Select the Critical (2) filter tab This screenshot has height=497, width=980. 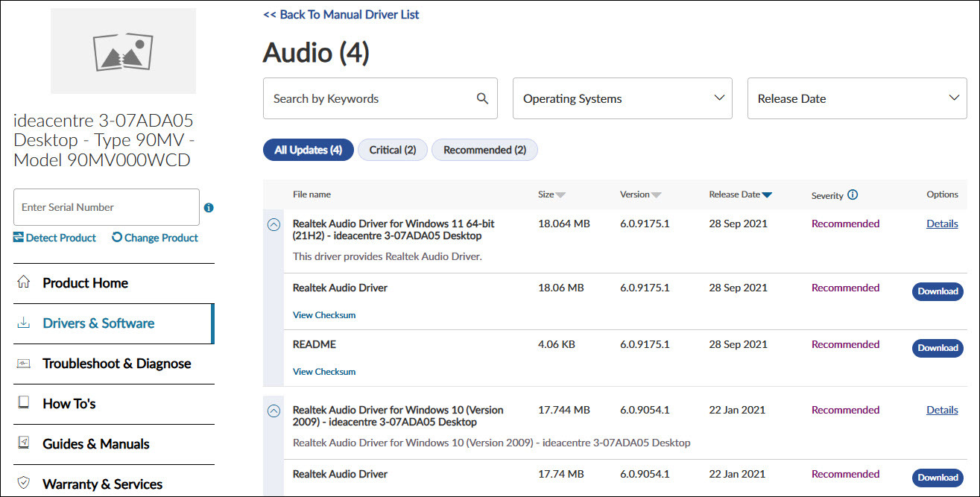coord(393,150)
